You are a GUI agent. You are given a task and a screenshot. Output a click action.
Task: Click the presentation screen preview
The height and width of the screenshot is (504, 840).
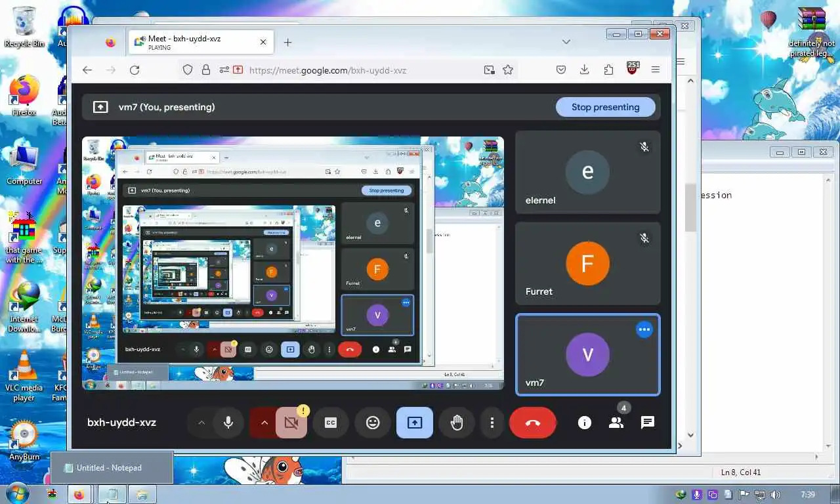(293, 263)
